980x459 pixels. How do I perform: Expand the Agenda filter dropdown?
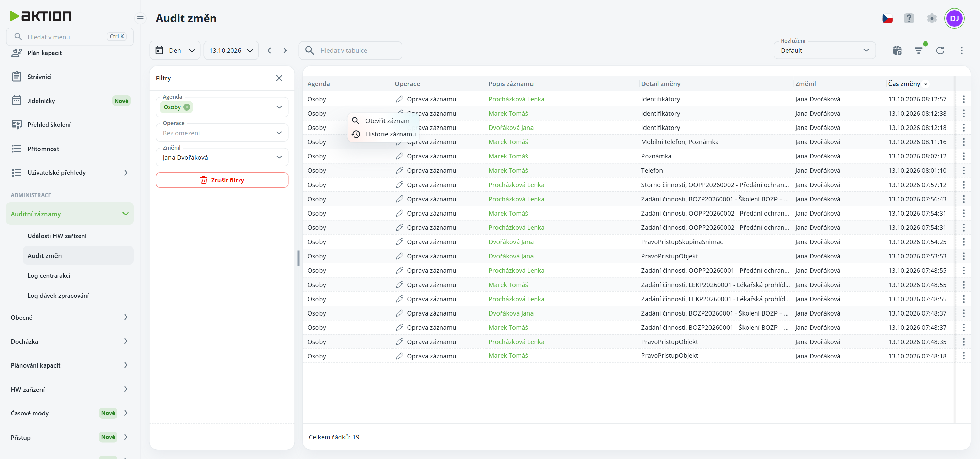[279, 107]
